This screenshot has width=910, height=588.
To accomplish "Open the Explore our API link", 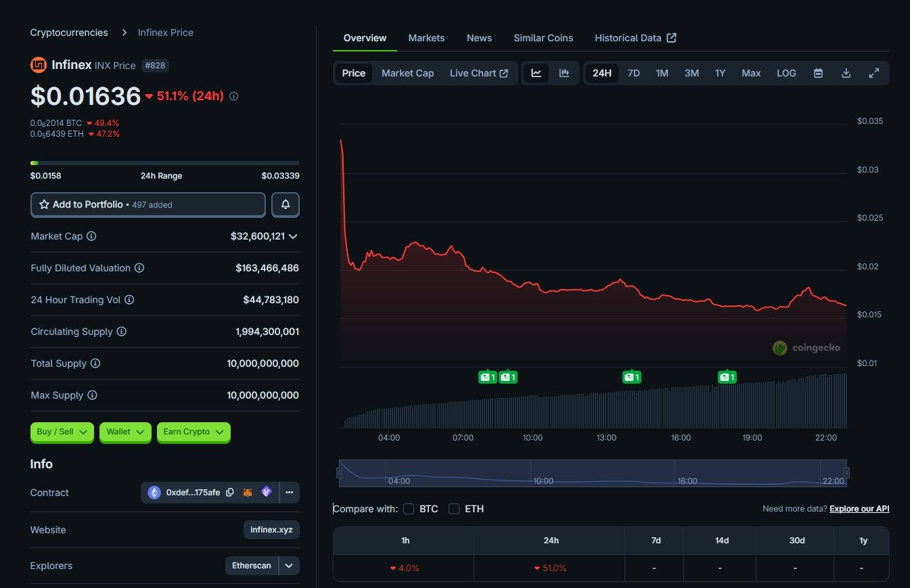I will click(859, 509).
